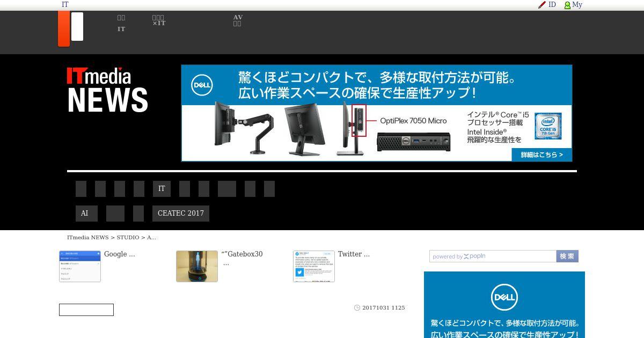Click the OptiPlex 7050 Micro product image
The width and height of the screenshot is (644, 338).
click(413, 141)
